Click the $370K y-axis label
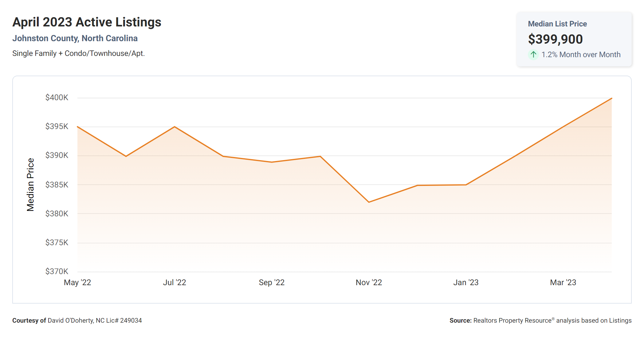Screen dimensions: 644x338 click(57, 271)
